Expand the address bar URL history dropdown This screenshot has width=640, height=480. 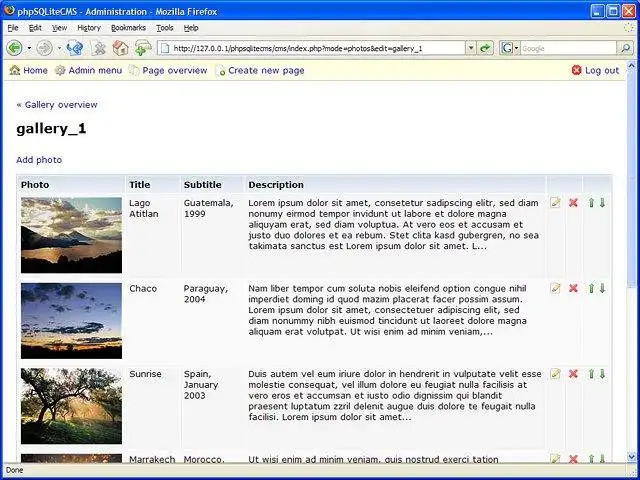(471, 48)
